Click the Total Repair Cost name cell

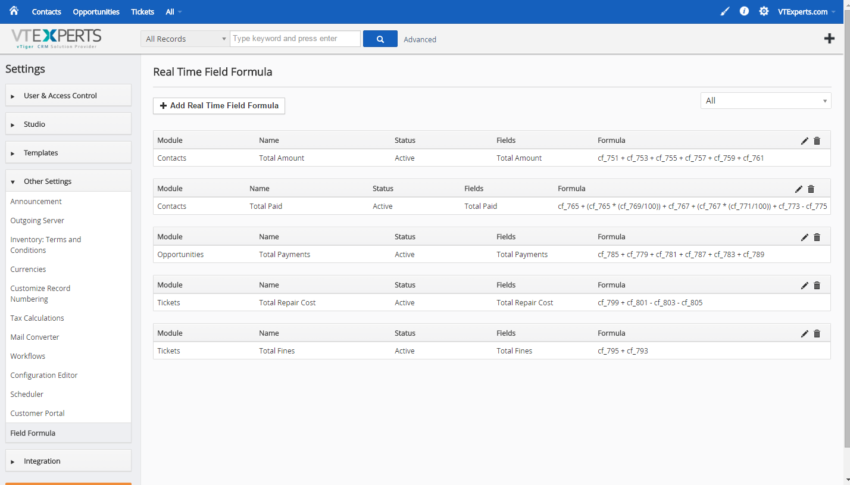click(287, 303)
